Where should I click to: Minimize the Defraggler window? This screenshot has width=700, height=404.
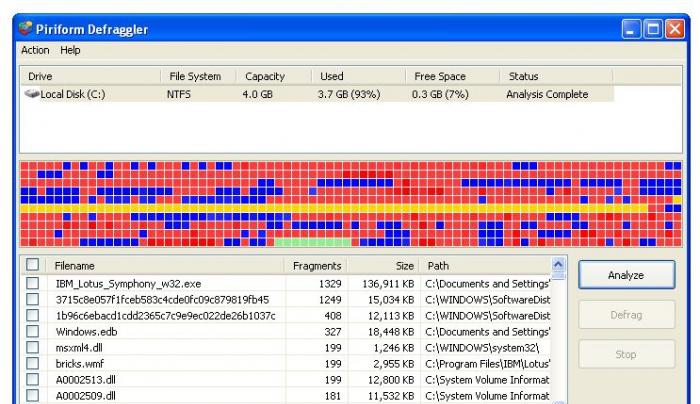click(631, 29)
